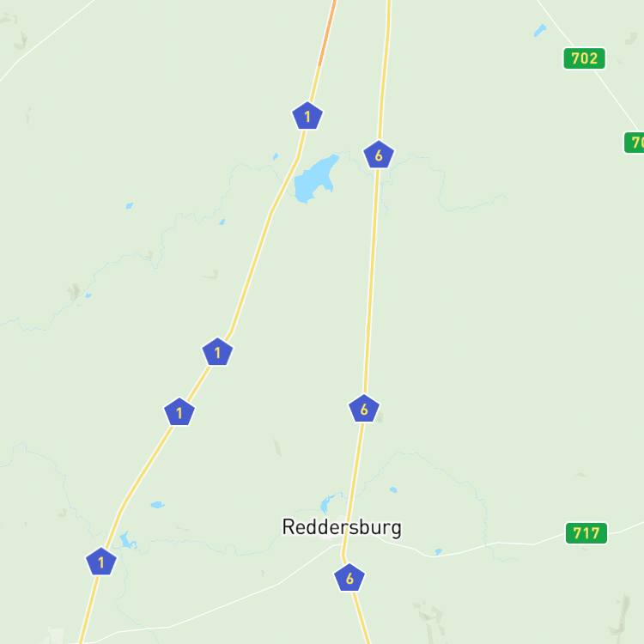Screen dimensions: 644x644
Task: Select the small lake beside the southernmost route 1 shield
Action: pos(127,540)
